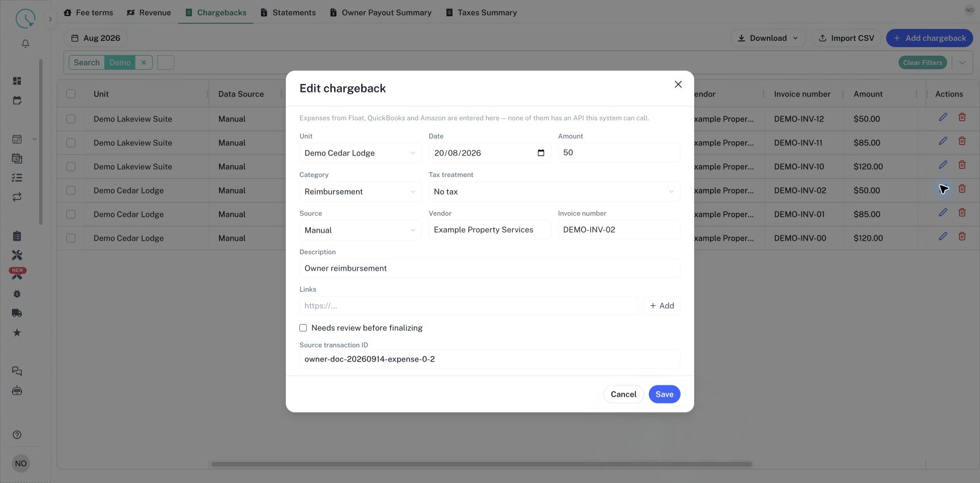
Task: Focus the Invoice number field
Action: pyautogui.click(x=619, y=230)
